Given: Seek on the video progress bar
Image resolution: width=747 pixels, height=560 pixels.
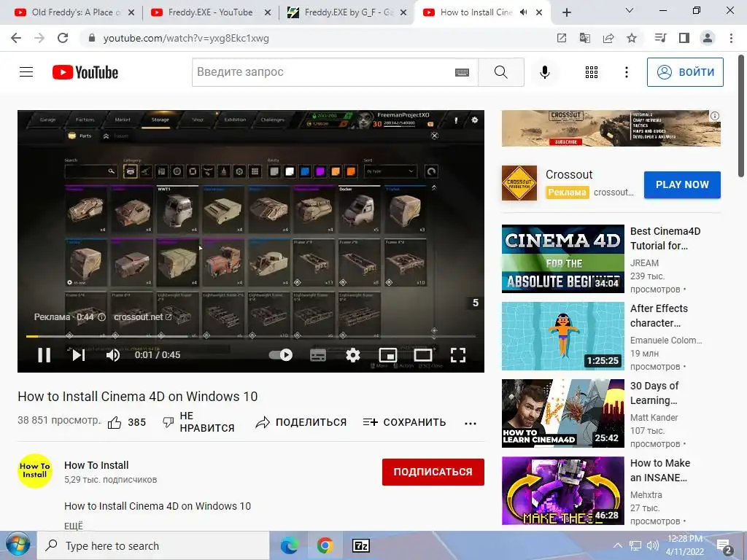Looking at the screenshot, I should pos(251,336).
